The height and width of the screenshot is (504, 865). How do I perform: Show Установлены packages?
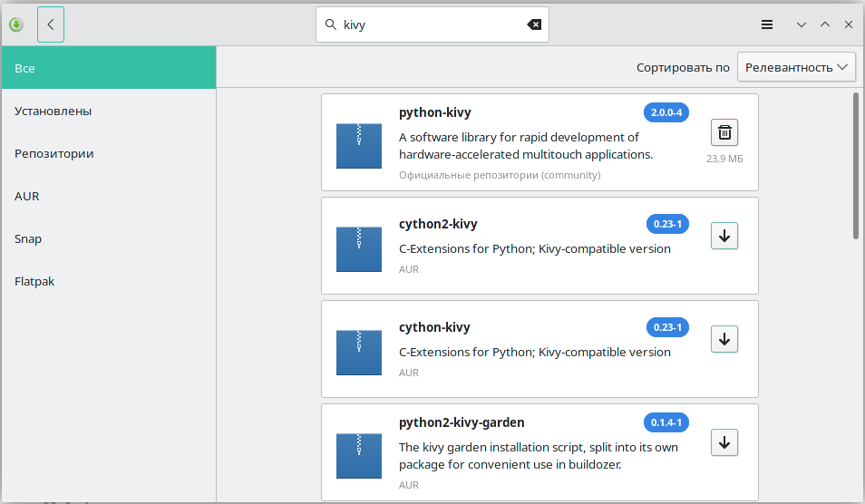(108, 111)
